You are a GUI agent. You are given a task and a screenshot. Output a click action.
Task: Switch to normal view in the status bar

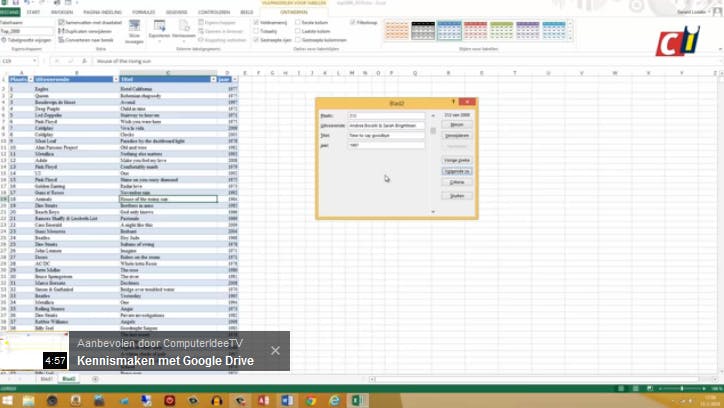coord(621,389)
